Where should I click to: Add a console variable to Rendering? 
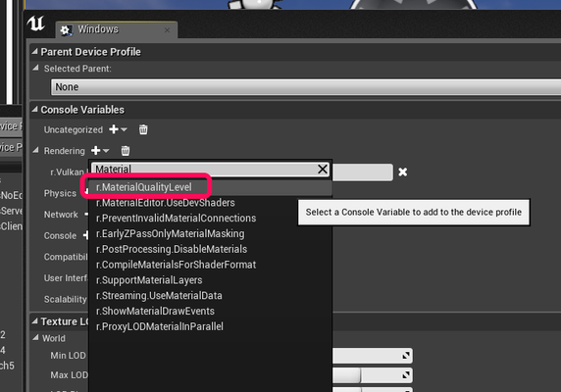tap(100, 151)
